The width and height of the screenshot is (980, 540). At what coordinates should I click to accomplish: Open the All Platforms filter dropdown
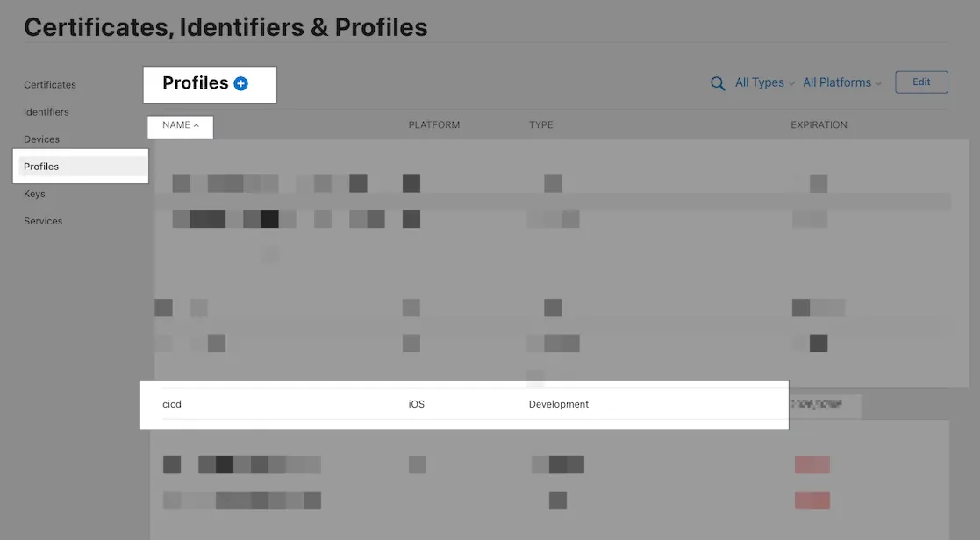click(x=841, y=82)
